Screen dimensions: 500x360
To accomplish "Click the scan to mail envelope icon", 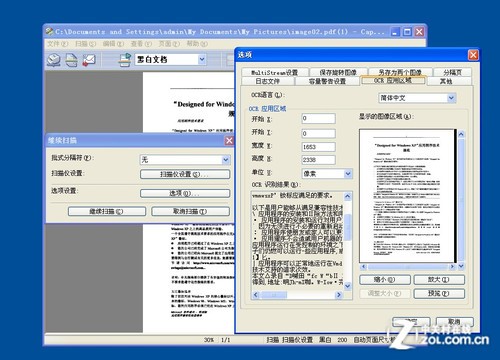I will point(89,60).
